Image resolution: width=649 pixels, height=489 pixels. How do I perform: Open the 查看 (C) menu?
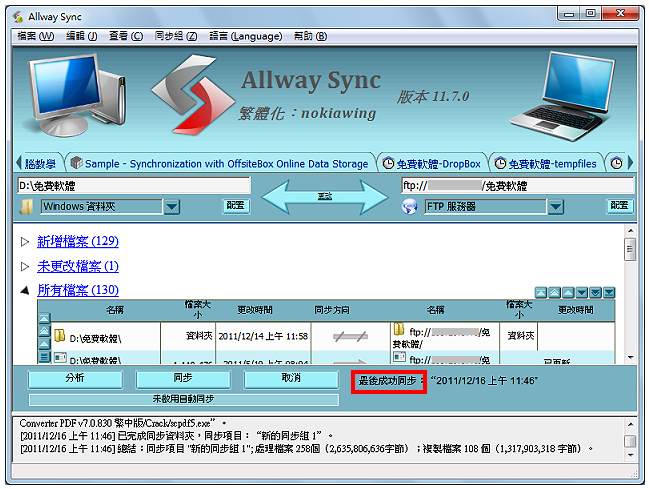point(126,36)
